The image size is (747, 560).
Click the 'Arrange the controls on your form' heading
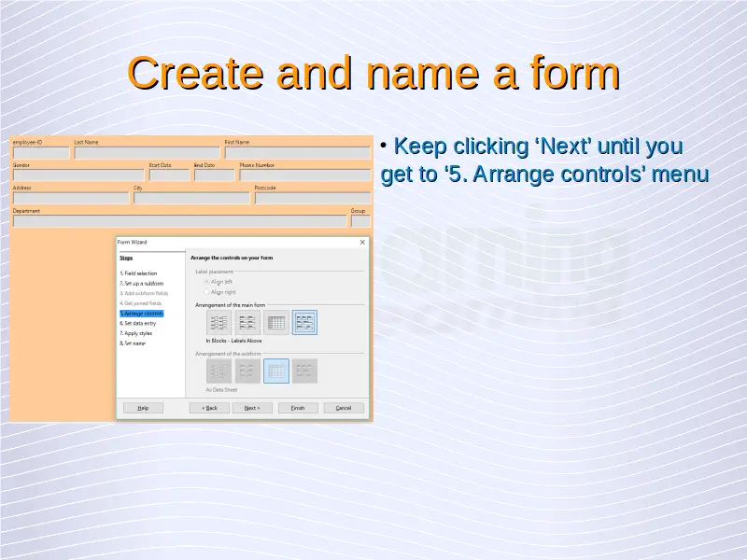[x=232, y=258]
